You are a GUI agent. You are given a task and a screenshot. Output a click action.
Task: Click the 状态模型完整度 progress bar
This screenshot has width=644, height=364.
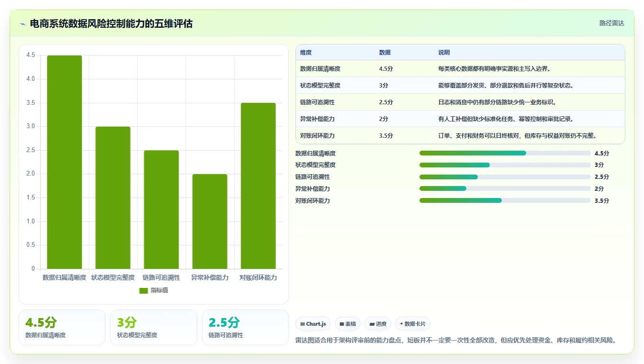(x=505, y=165)
